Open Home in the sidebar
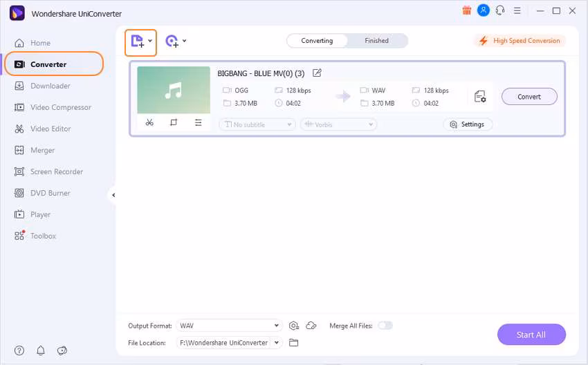The image size is (588, 365). click(40, 43)
